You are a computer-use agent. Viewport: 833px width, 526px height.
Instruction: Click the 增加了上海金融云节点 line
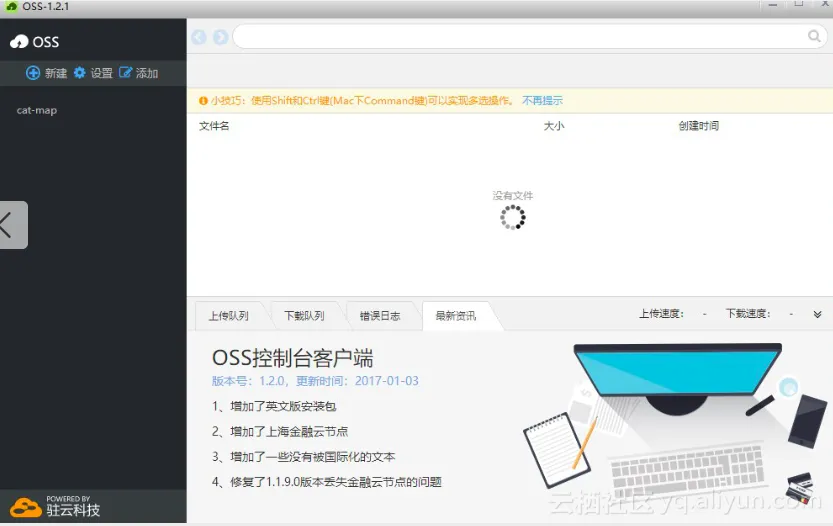coord(280,431)
